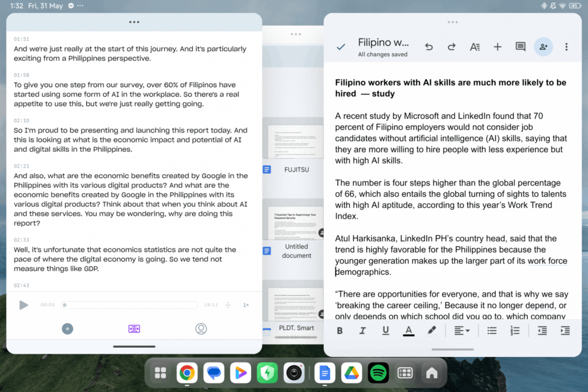Play the audio recording

[24, 305]
